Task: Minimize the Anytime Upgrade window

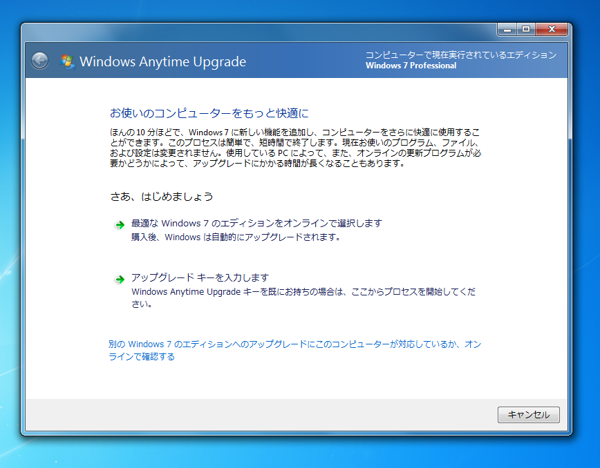Action: pos(507,29)
